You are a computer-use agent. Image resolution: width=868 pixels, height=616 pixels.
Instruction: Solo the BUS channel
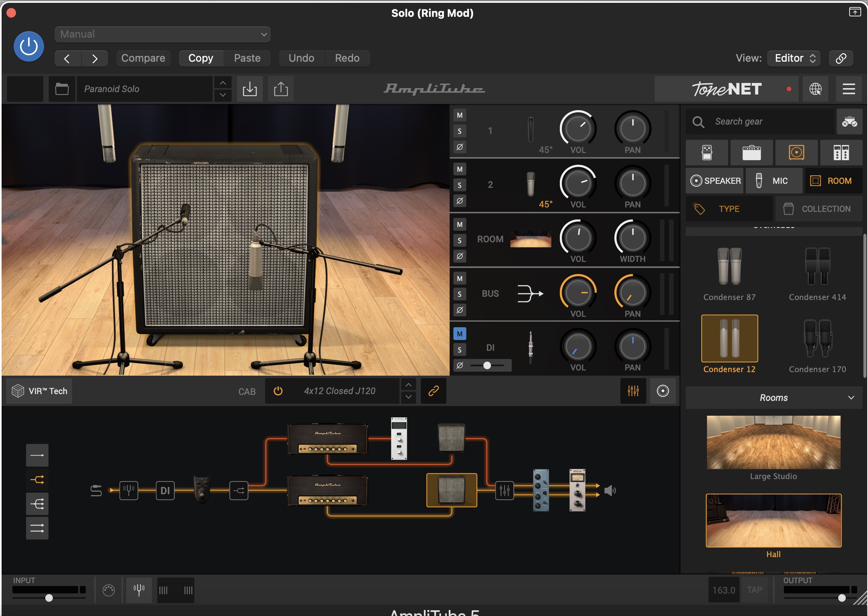(x=460, y=294)
